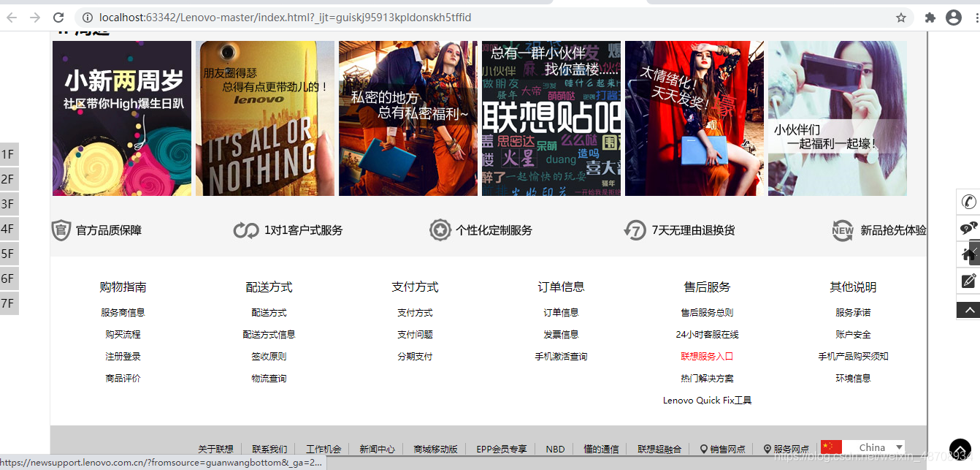Open the footer EPP会员专享 link
Image resolution: width=980 pixels, height=470 pixels.
pyautogui.click(x=501, y=449)
